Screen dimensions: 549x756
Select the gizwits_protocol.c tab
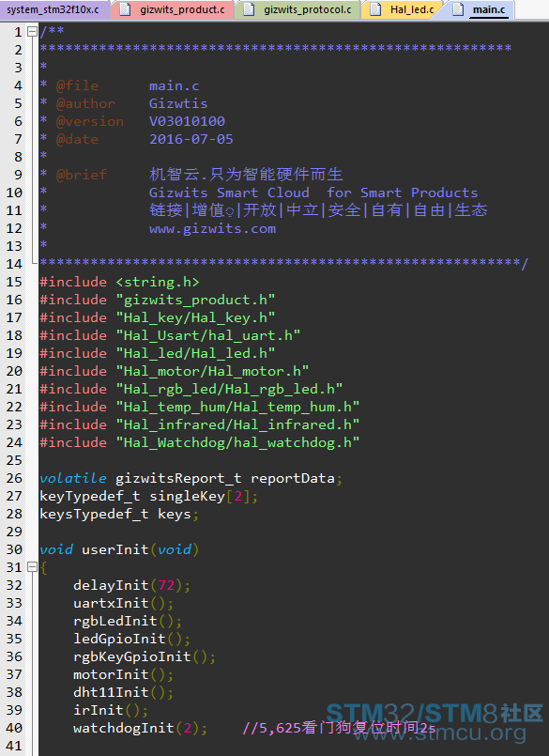pos(297,9)
